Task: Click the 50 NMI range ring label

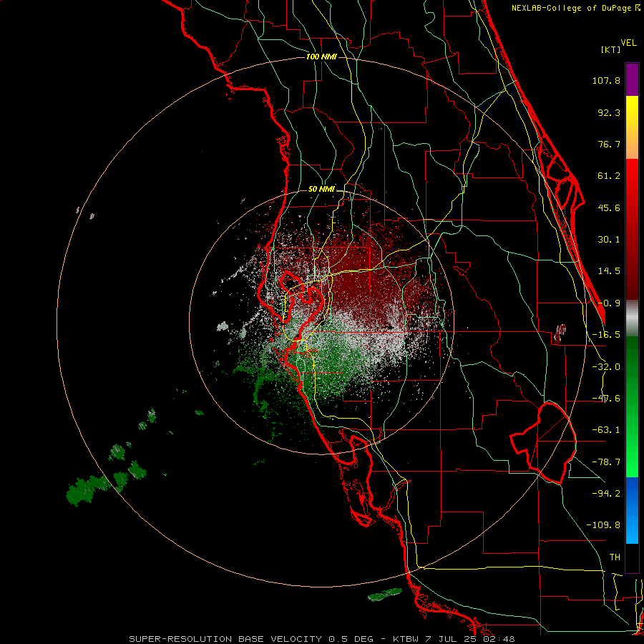Action: [321, 190]
